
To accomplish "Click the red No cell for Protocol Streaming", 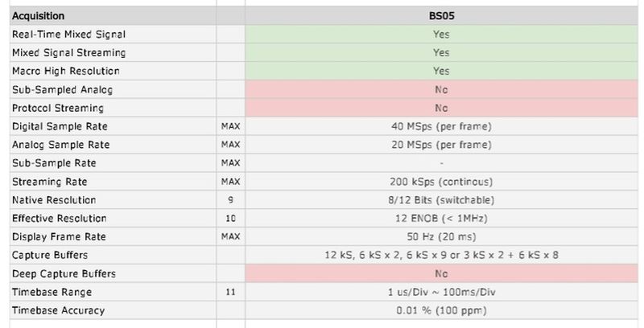I will point(440,108).
